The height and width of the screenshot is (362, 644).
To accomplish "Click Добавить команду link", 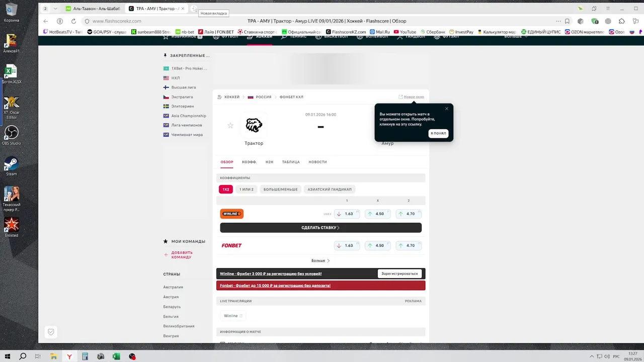I will coord(182,255).
